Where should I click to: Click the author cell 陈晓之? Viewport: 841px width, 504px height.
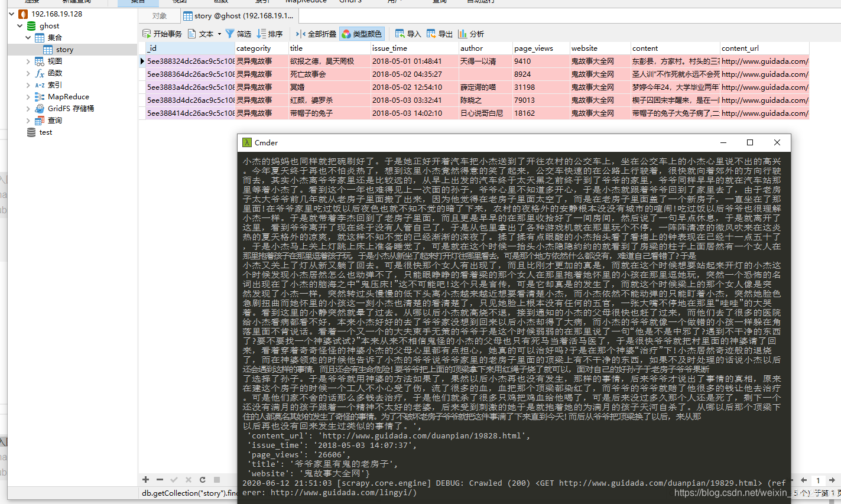point(485,100)
